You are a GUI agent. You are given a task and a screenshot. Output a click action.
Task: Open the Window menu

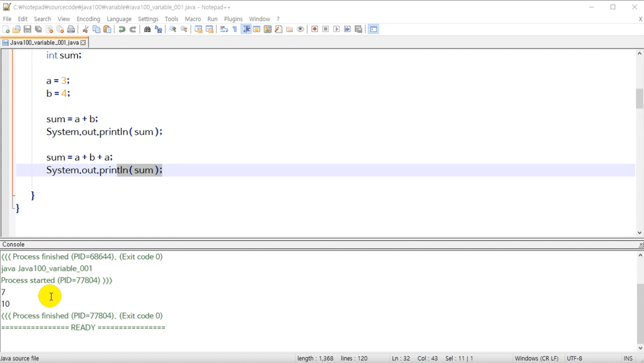(259, 19)
